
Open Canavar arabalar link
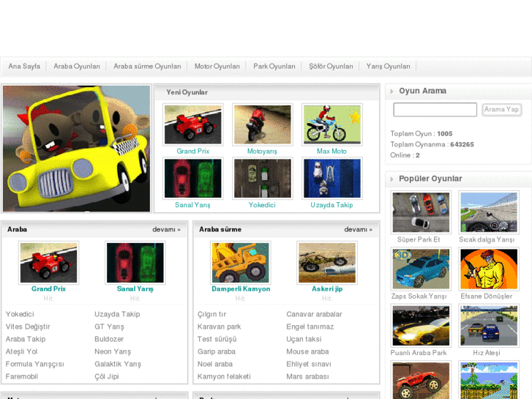[314, 314]
